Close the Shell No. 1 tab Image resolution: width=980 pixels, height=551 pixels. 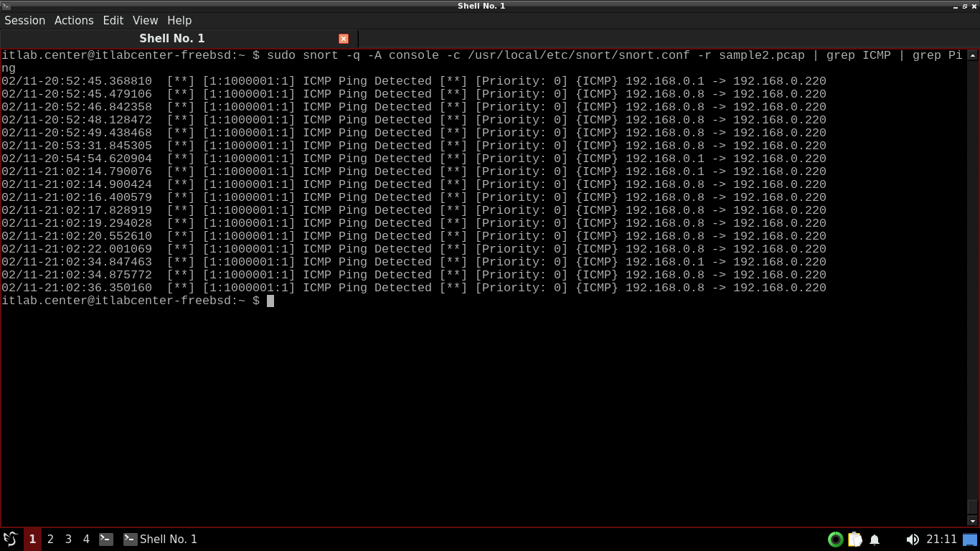344,39
